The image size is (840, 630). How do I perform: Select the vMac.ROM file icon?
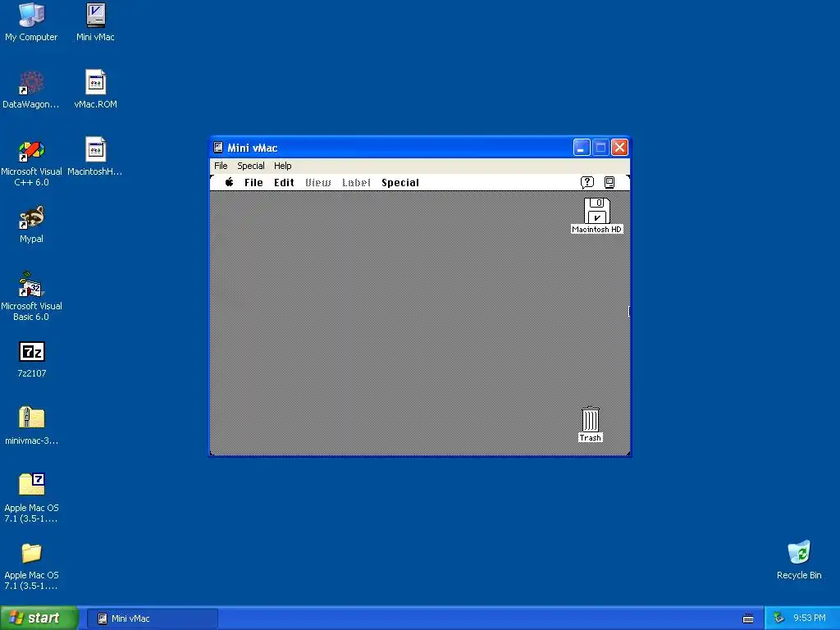pos(95,89)
